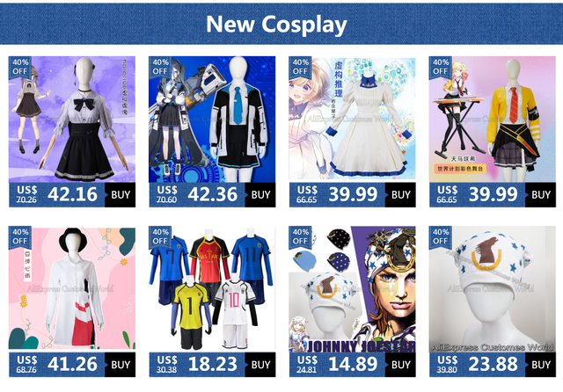
Task: Click BUY on the white dress at US$39.99
Action: (400, 195)
